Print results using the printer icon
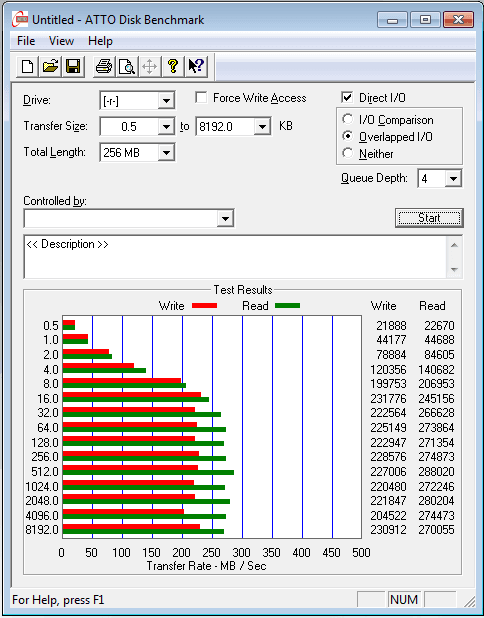 104,66
